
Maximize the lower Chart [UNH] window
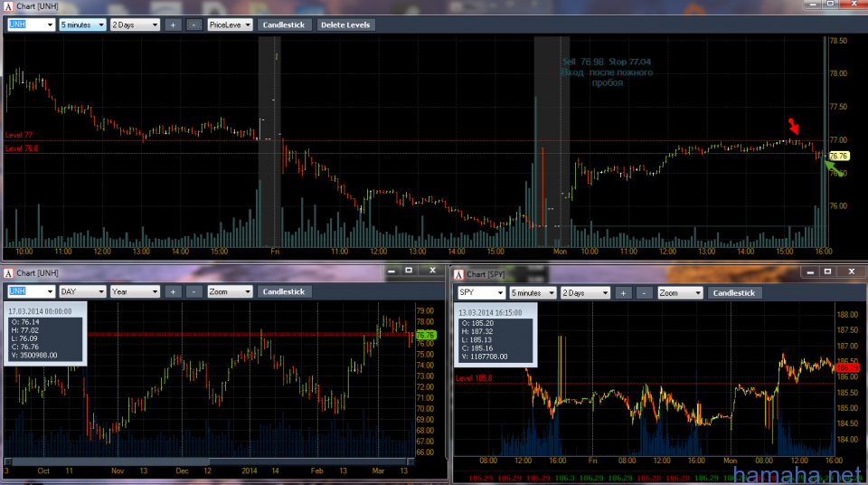click(409, 271)
